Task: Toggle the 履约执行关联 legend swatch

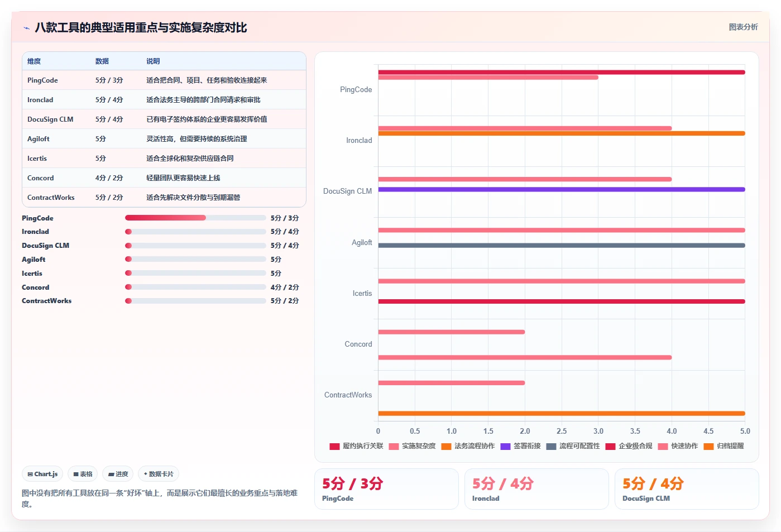Action: pos(334,446)
